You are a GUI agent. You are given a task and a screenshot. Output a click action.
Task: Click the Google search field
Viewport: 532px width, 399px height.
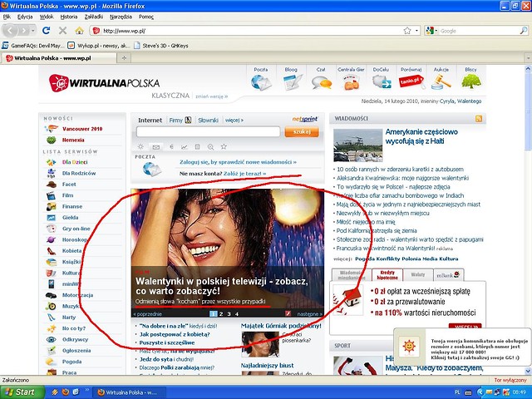coord(479,31)
